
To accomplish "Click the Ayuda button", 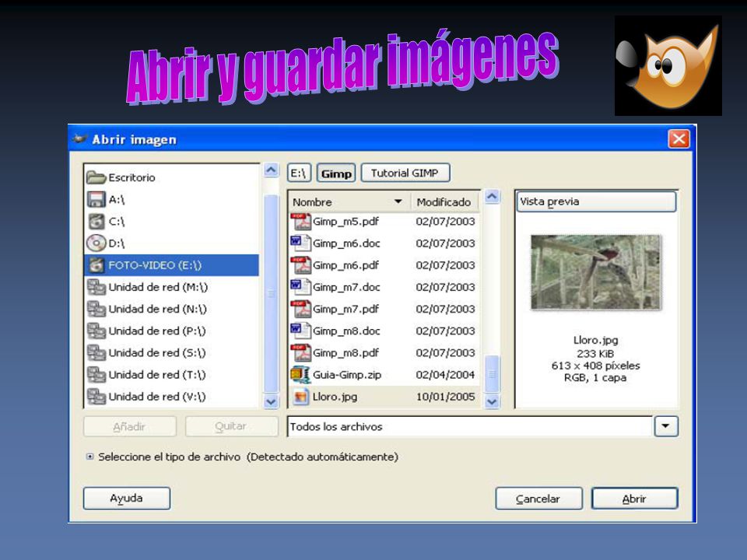I will [x=127, y=498].
